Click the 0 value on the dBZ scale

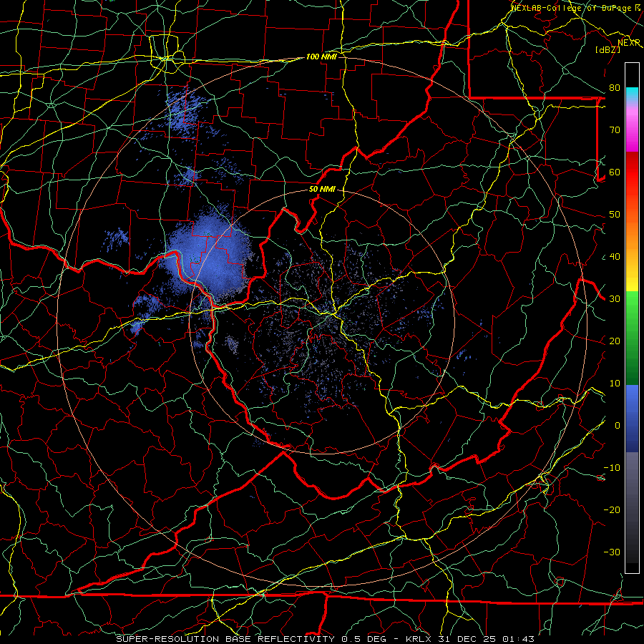click(618, 426)
